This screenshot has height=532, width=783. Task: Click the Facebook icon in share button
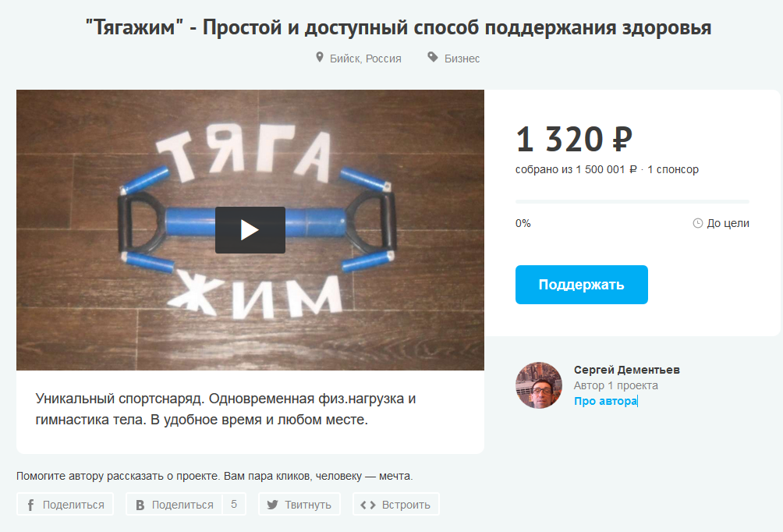pos(30,505)
